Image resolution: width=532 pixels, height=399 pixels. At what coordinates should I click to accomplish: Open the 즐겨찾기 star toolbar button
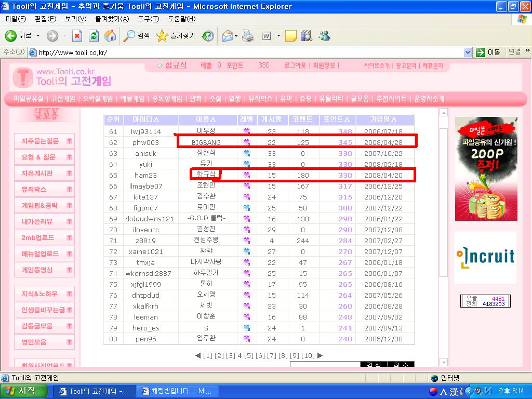(x=176, y=36)
